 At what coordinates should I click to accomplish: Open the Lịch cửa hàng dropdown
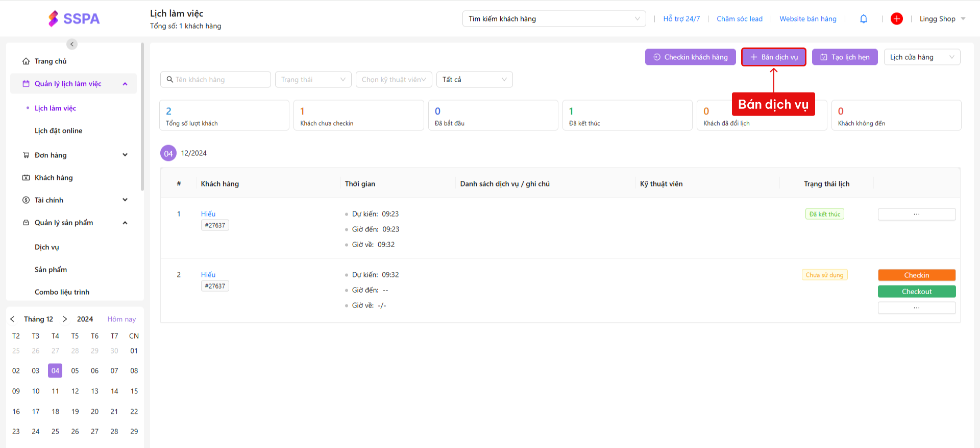tap(922, 57)
